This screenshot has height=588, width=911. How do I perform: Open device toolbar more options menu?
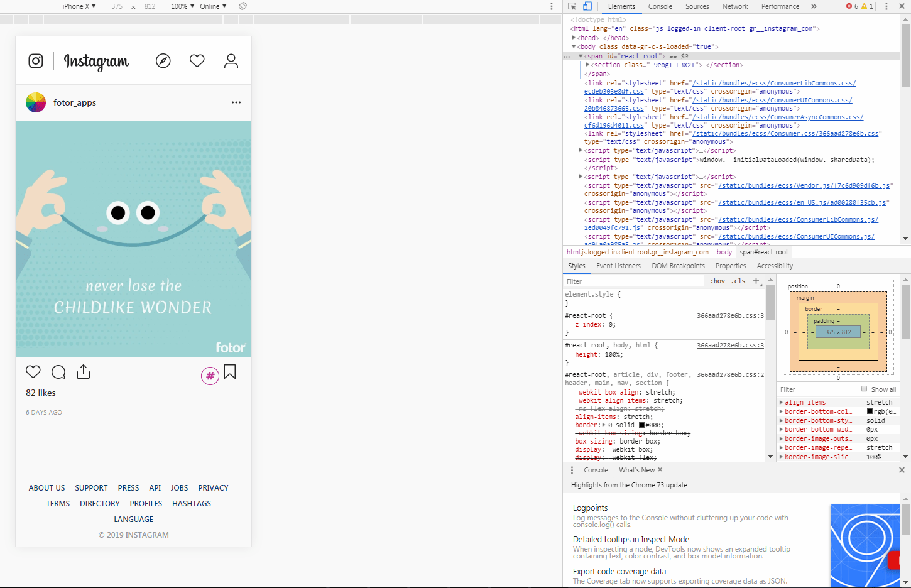pos(552,6)
